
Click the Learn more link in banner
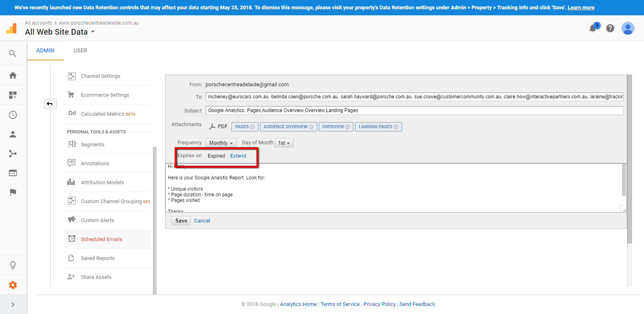coord(581,8)
